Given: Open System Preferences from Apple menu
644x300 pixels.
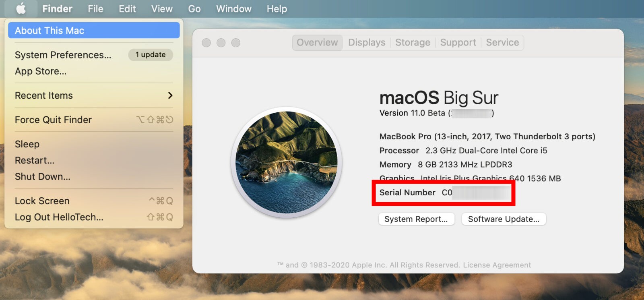Looking at the screenshot, I should tap(63, 55).
